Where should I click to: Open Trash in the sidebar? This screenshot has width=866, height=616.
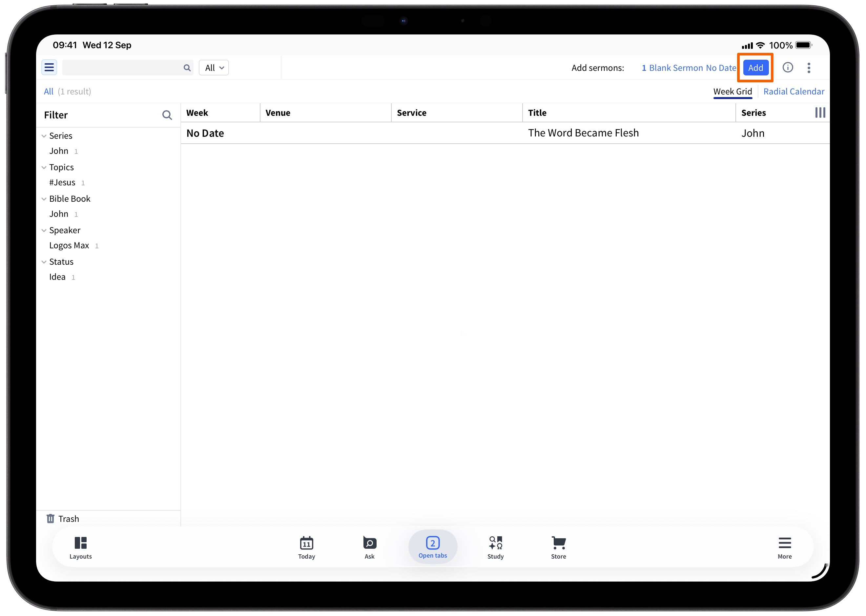(63, 519)
